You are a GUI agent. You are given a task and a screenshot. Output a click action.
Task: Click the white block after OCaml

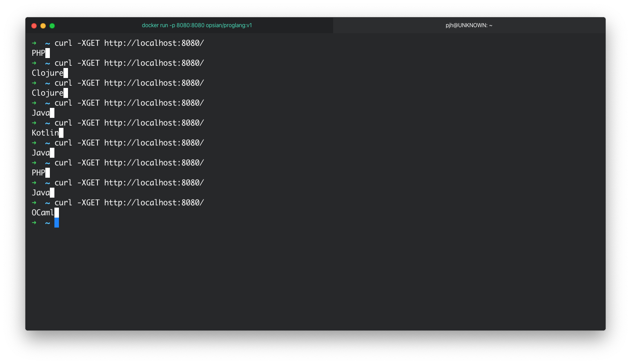[57, 213]
